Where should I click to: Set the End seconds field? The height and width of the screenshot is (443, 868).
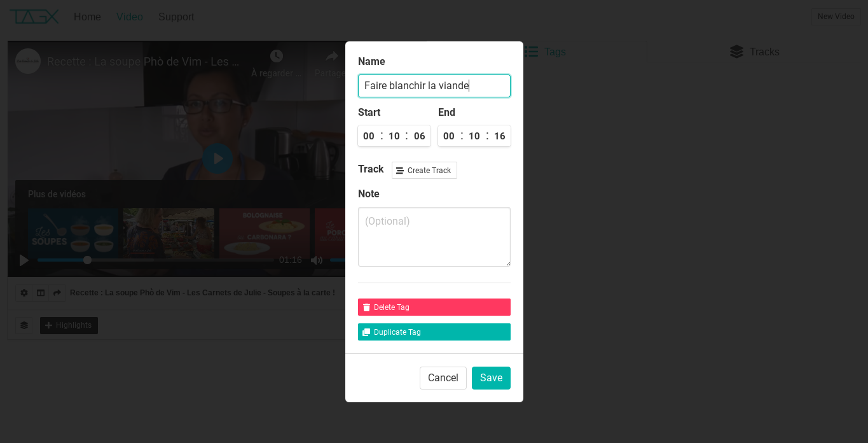[500, 136]
